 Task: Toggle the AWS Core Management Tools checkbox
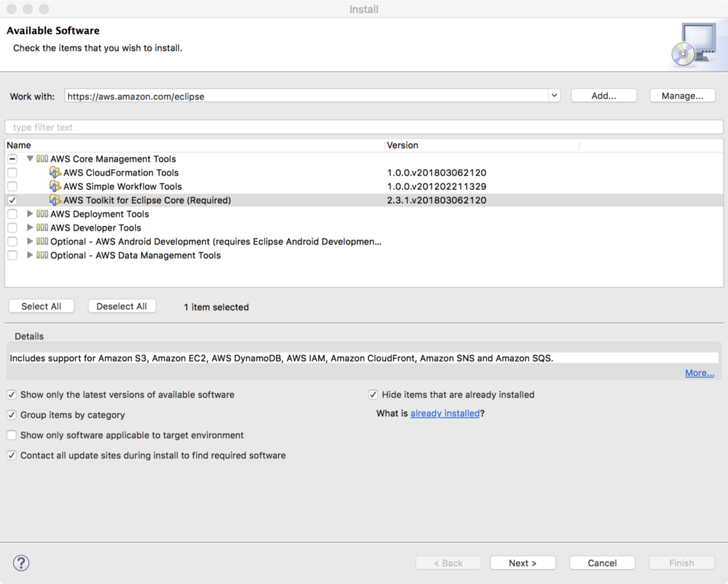(x=12, y=159)
